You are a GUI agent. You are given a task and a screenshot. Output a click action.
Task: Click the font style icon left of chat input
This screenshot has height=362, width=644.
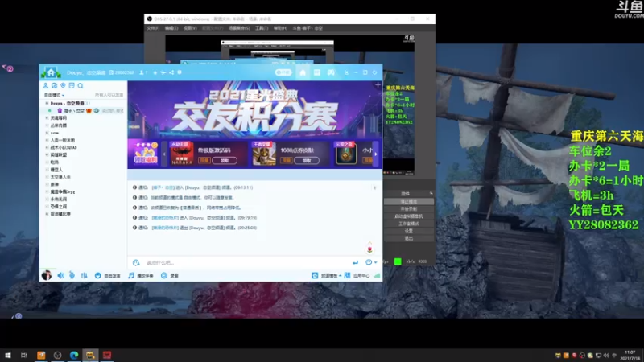pos(136,263)
